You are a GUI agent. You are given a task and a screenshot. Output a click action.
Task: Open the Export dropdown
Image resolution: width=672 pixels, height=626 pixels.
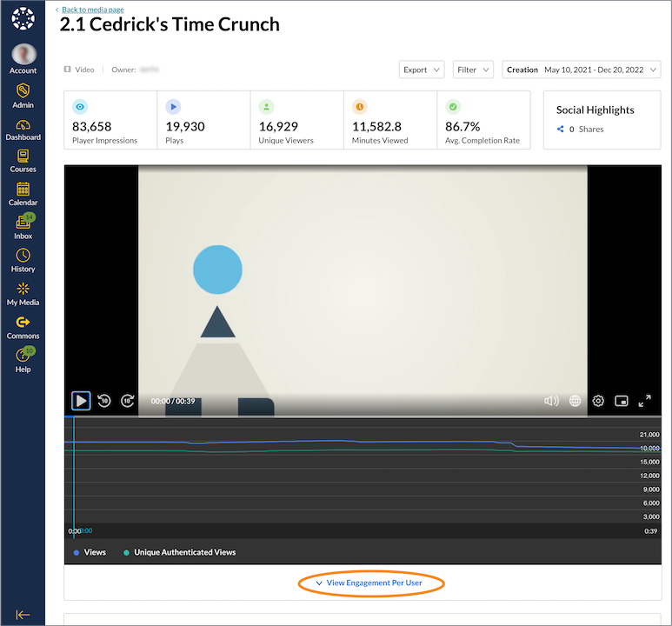click(x=422, y=70)
